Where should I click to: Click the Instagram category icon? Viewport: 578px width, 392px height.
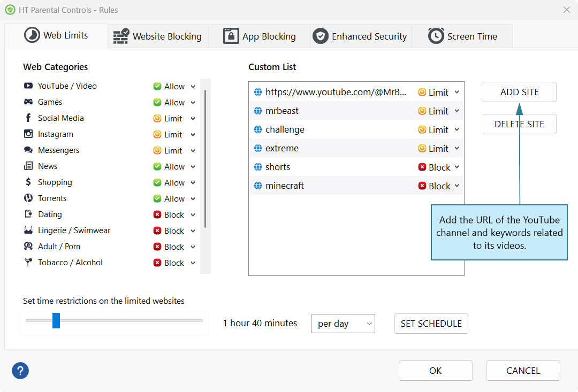(x=28, y=134)
